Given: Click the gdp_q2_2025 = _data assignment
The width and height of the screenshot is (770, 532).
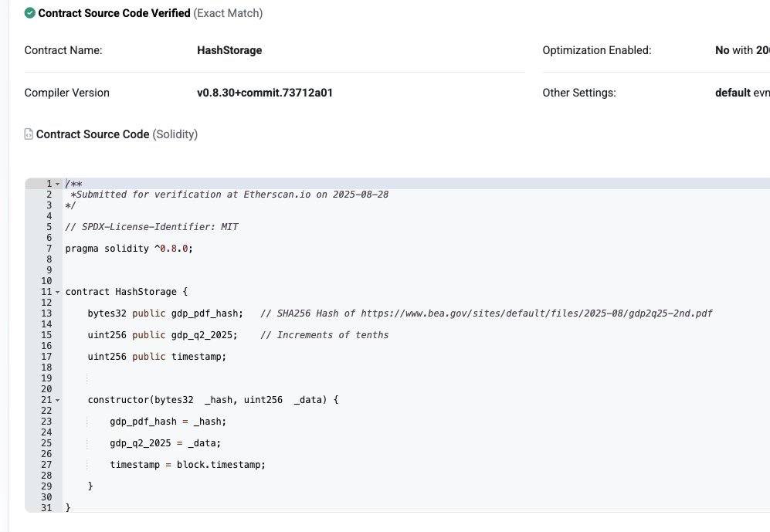Looking at the screenshot, I should 165,443.
